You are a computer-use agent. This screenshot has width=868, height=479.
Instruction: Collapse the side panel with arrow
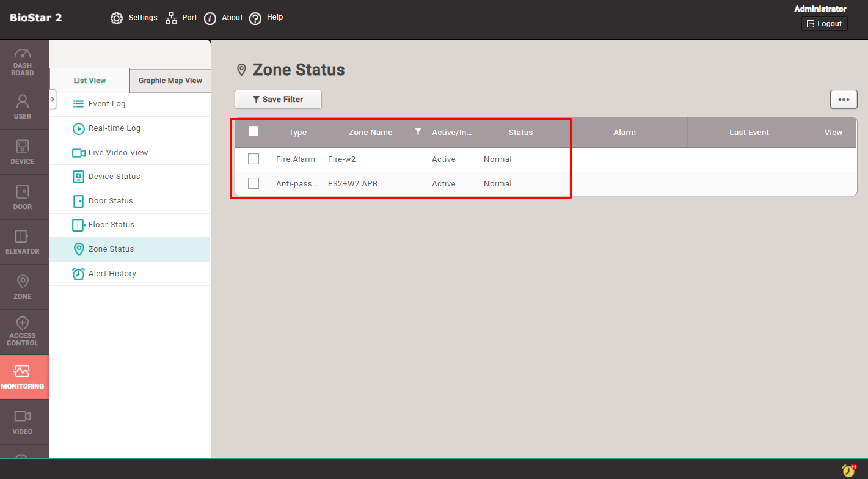click(x=53, y=99)
